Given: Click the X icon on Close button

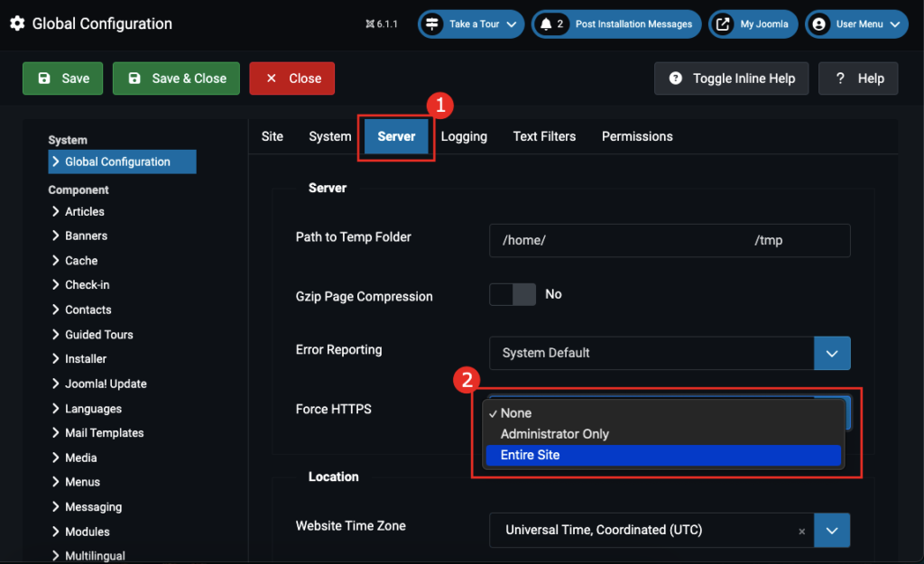Looking at the screenshot, I should (x=271, y=79).
